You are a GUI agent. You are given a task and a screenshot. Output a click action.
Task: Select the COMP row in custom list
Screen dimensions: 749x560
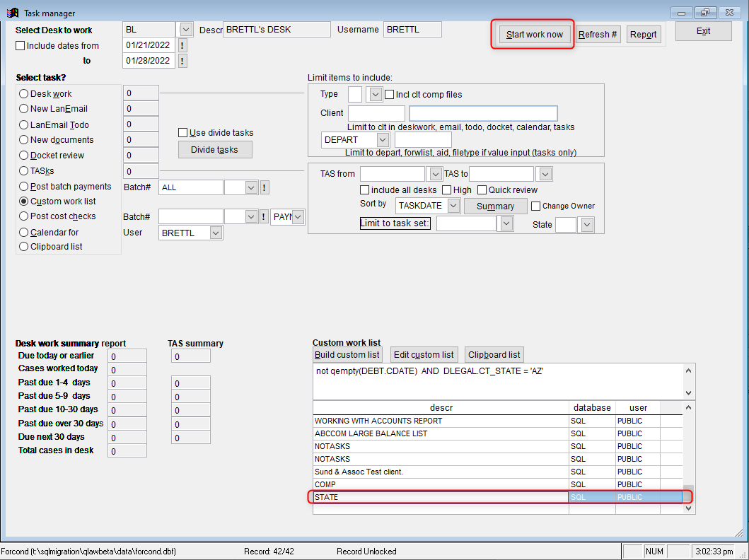tap(498, 484)
